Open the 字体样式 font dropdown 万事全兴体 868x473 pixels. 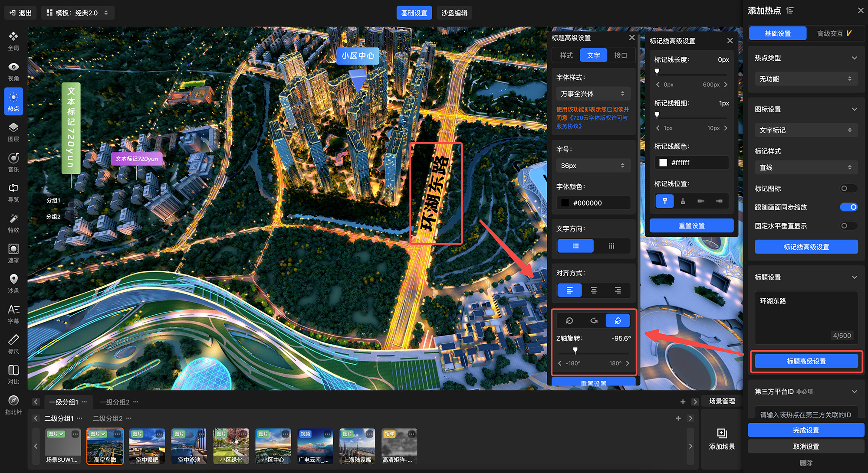[593, 94]
